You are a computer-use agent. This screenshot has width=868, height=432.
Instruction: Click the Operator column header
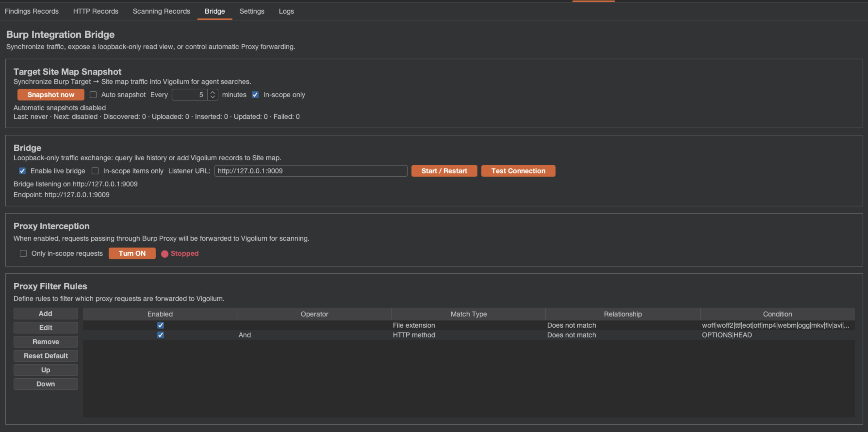tap(314, 314)
